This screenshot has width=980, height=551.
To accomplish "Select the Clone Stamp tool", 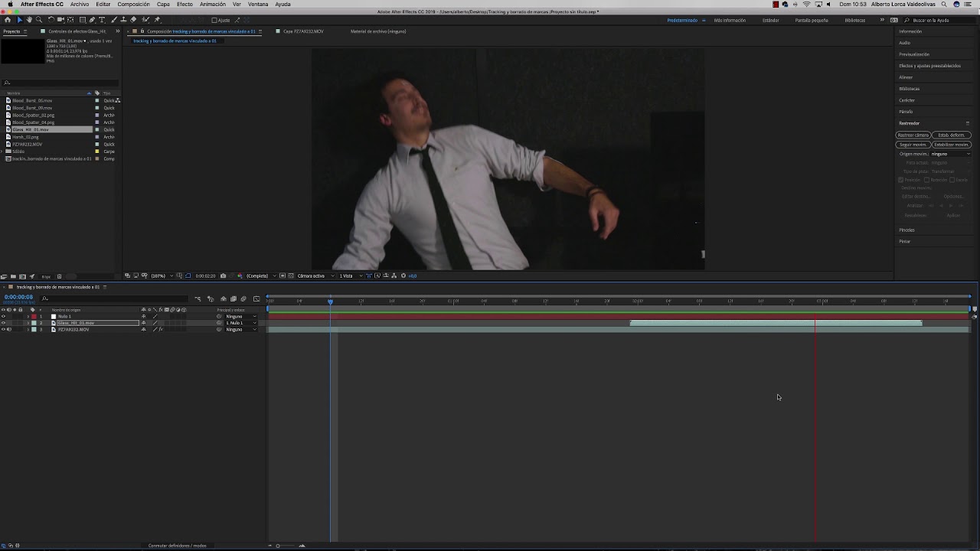I will [x=123, y=20].
